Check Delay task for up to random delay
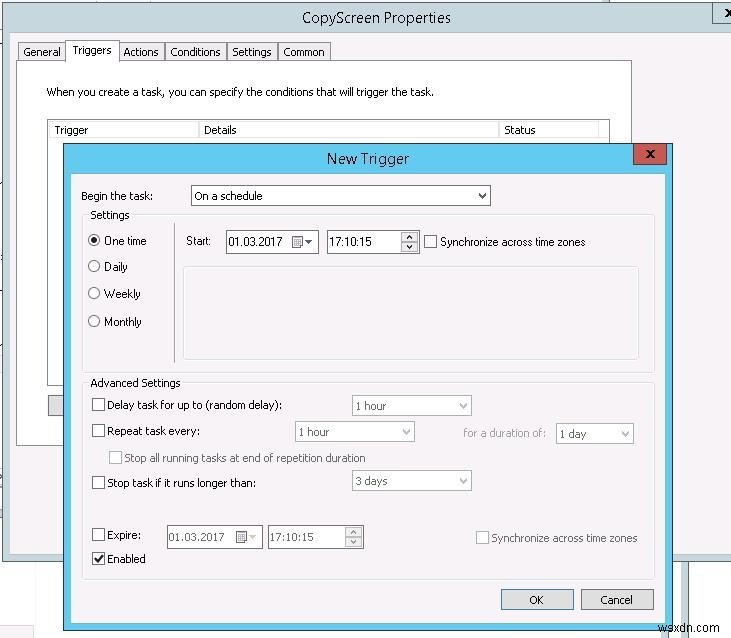731x638 pixels. click(x=98, y=405)
